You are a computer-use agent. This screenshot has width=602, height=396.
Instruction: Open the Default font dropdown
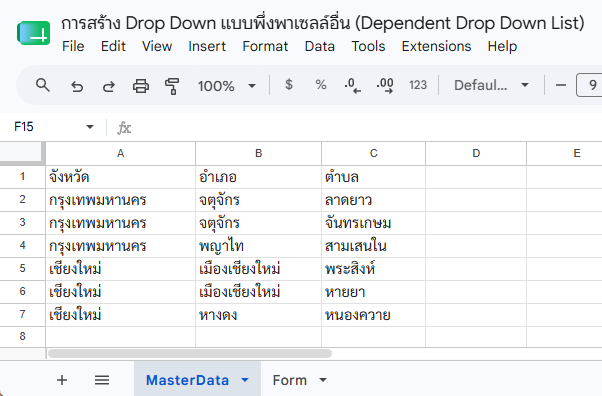(x=491, y=85)
